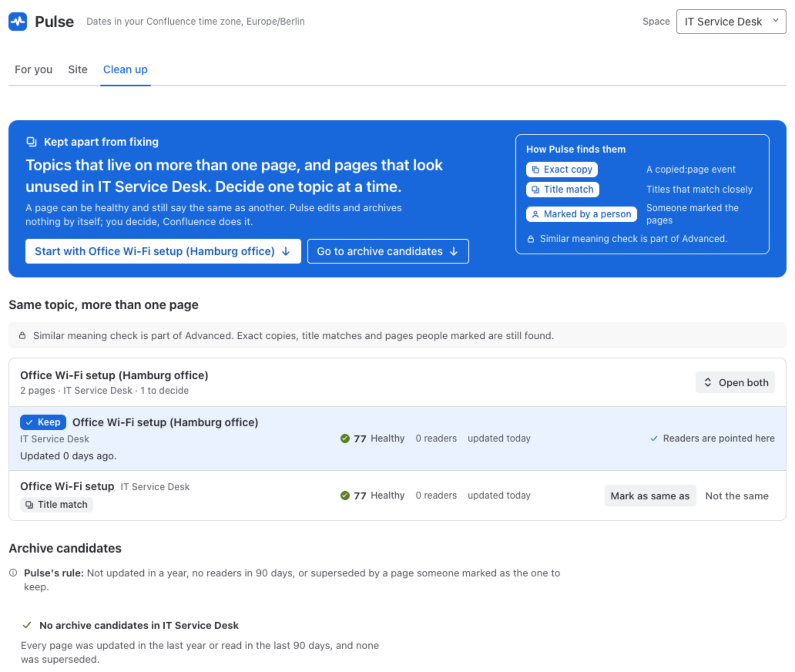Click the Keep badge on Hamburg office page
This screenshot has height=672, width=795.
[x=43, y=422]
